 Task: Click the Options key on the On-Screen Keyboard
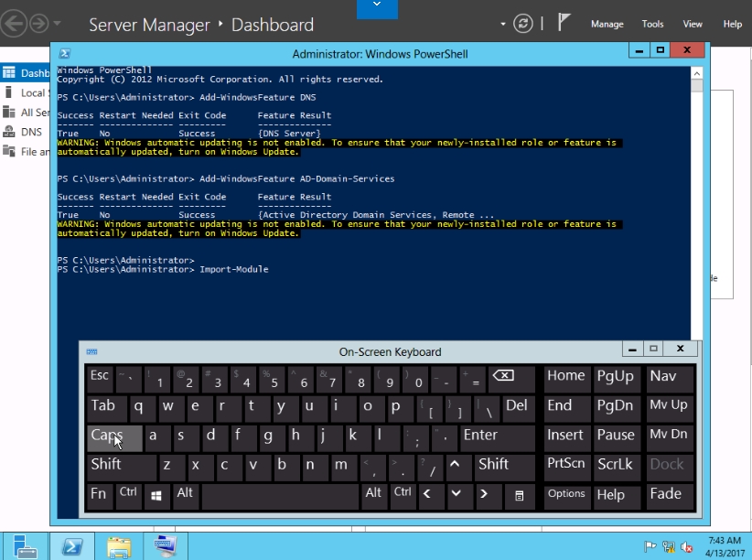(566, 495)
